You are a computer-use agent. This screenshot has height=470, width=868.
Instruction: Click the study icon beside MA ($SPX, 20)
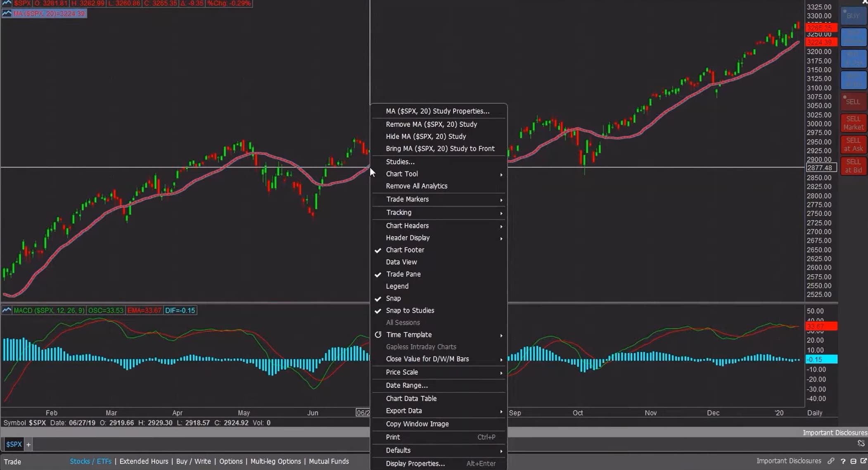(x=7, y=14)
